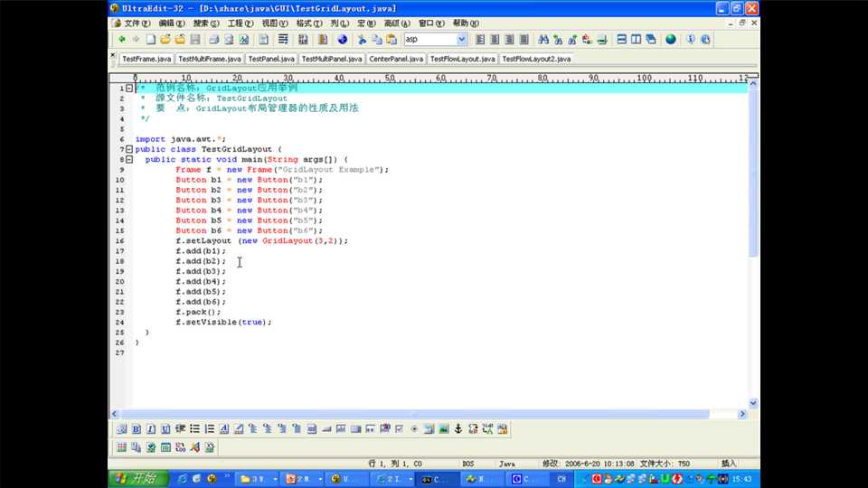Click the taskbar clock showing 15:43

741,479
